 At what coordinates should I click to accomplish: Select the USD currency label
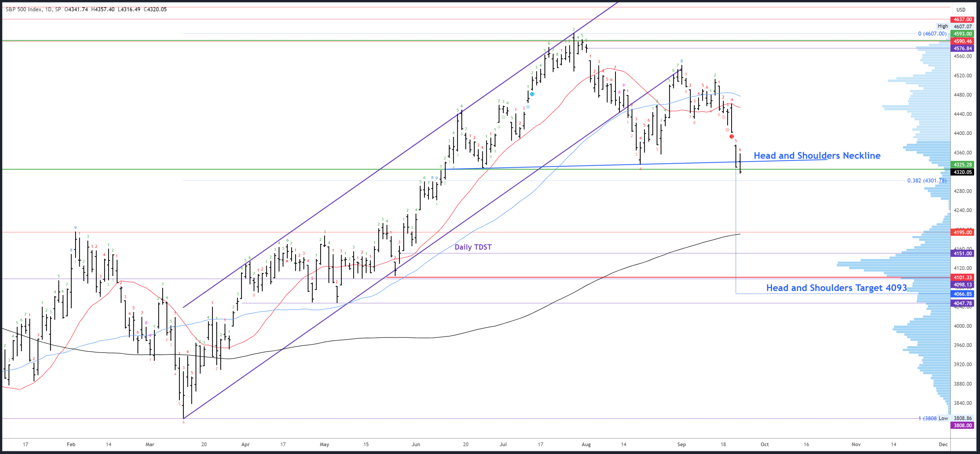tap(961, 10)
